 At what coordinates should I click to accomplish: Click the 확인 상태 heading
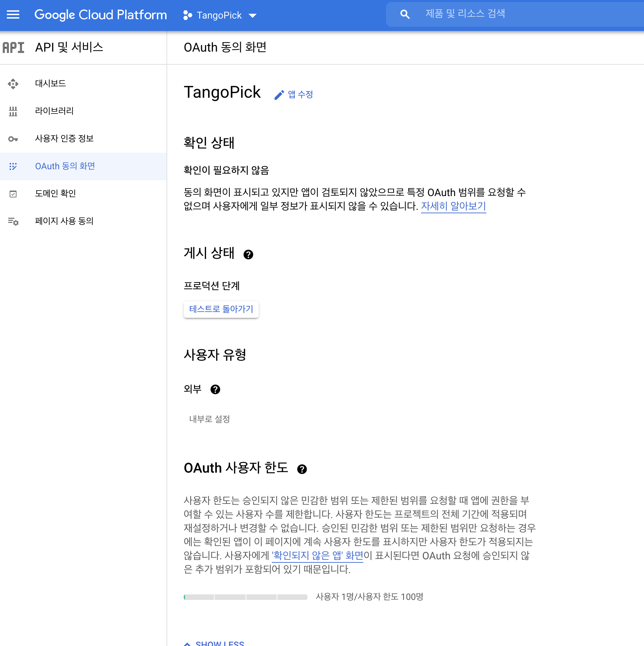(209, 143)
